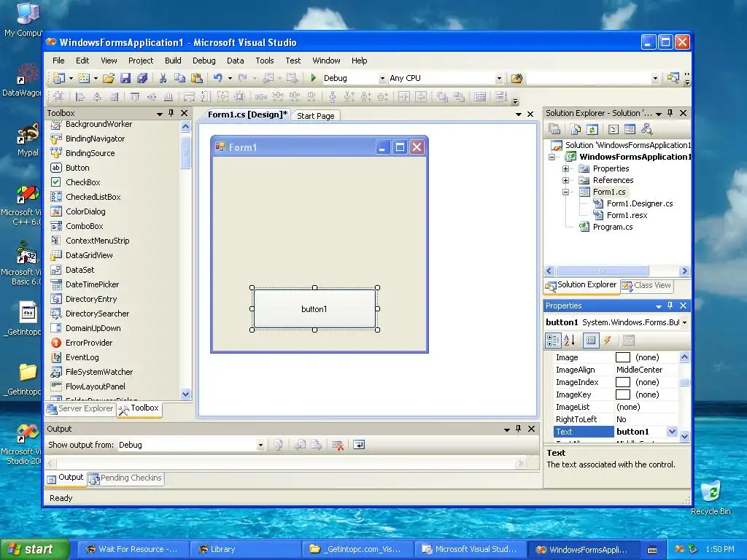Click the Align Lefts layout icon
This screenshot has height=560, width=747.
80,97
